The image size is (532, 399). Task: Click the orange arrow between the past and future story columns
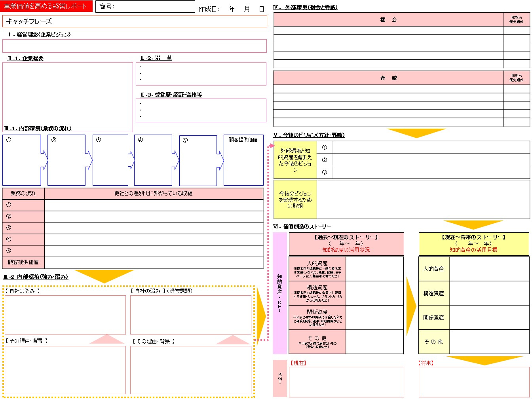pos(411,305)
